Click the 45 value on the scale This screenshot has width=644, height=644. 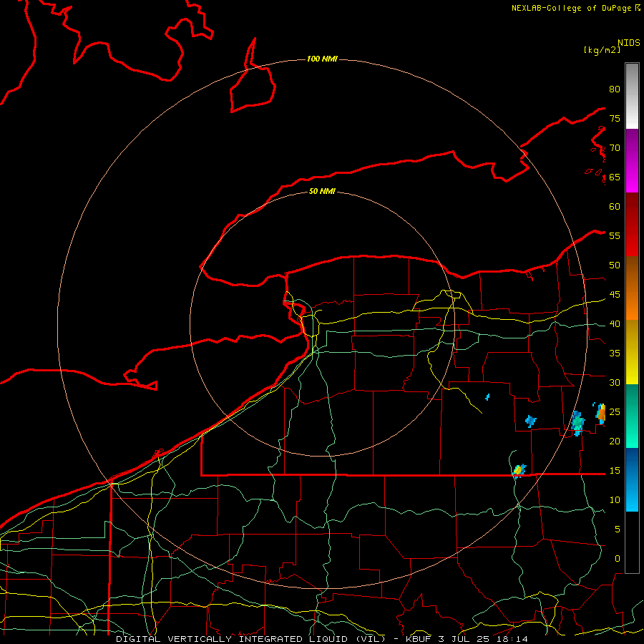pyautogui.click(x=615, y=295)
